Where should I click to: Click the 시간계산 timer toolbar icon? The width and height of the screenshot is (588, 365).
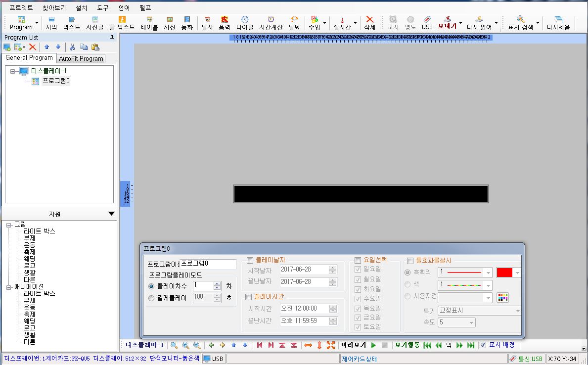click(271, 23)
